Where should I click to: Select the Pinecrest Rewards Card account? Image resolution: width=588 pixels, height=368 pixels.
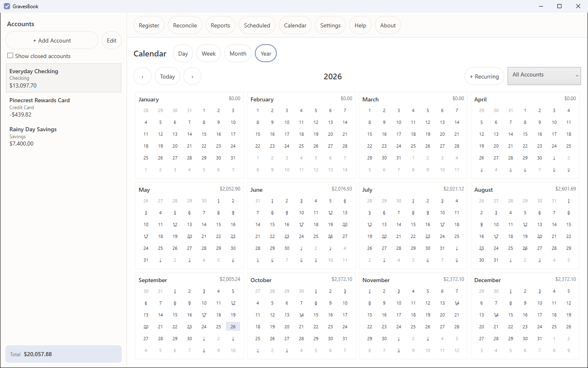[x=63, y=107]
